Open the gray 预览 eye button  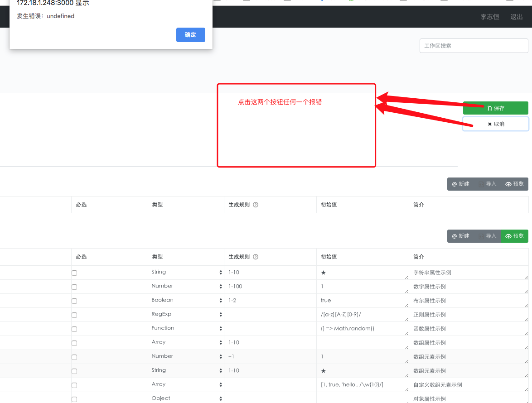(514, 184)
